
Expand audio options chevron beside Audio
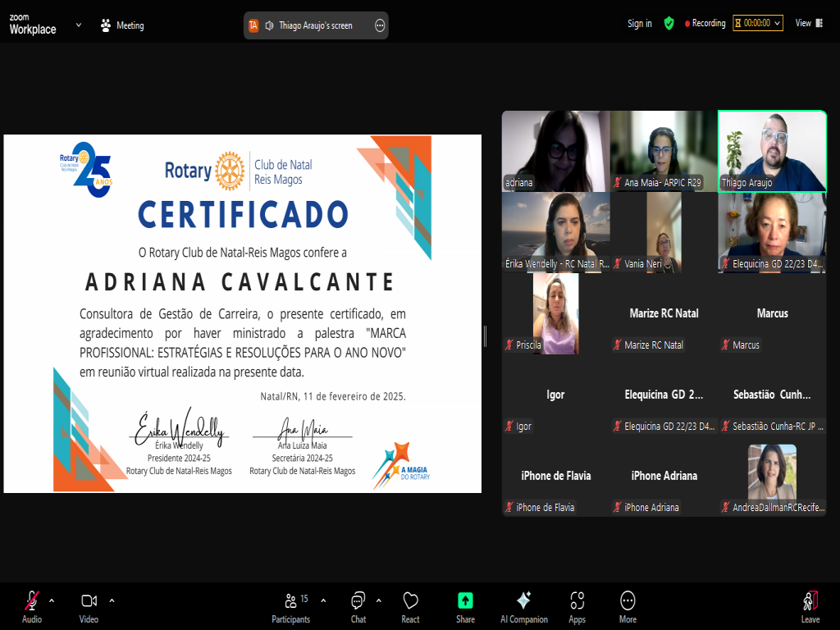click(x=52, y=600)
